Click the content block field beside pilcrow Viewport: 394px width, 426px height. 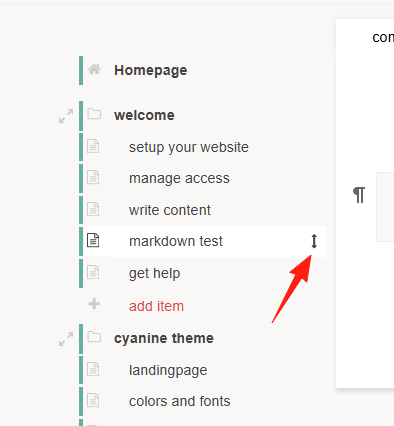point(385,207)
